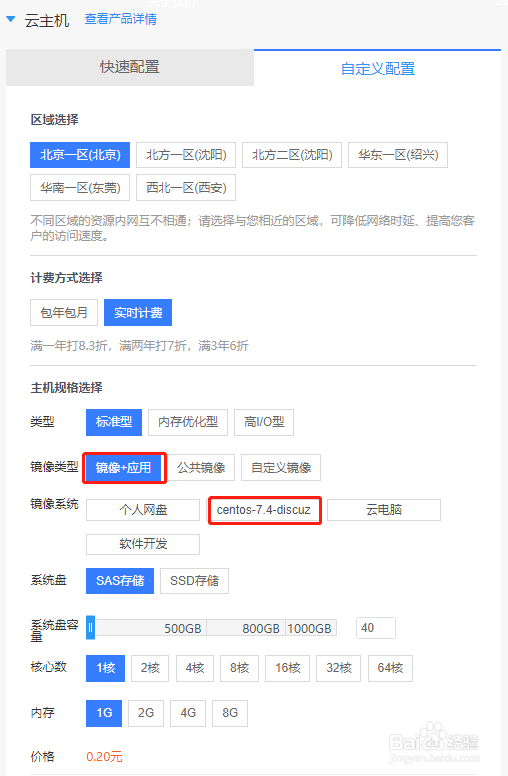508x776 pixels.
Task: Click the 计费方式选择 section heading
Action: 66,278
